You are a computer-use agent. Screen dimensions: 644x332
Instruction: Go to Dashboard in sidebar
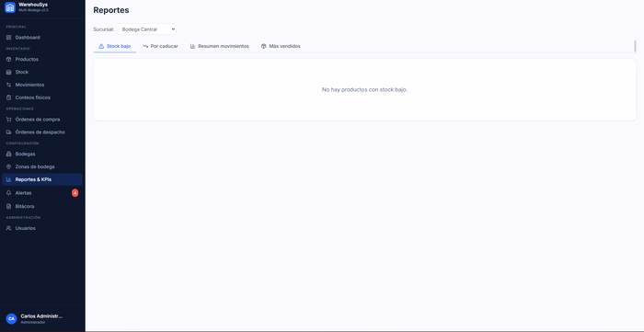[x=42, y=38]
